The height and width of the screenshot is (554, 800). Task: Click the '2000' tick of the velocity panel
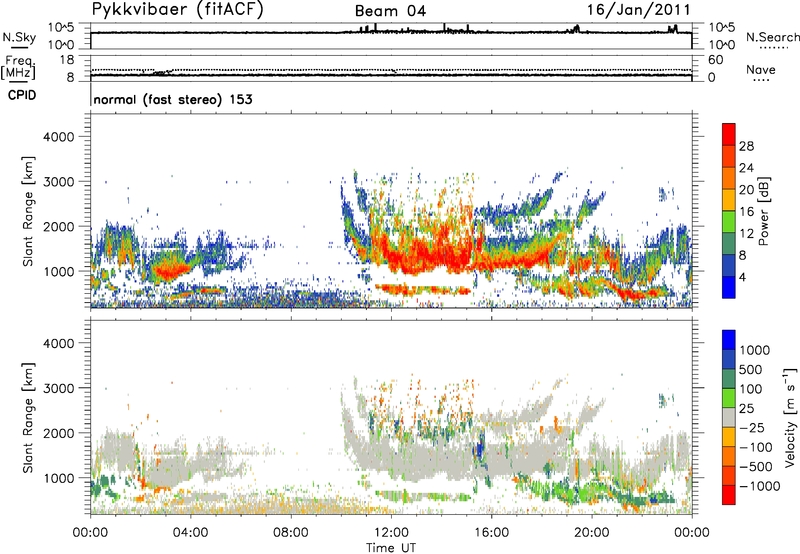click(59, 433)
